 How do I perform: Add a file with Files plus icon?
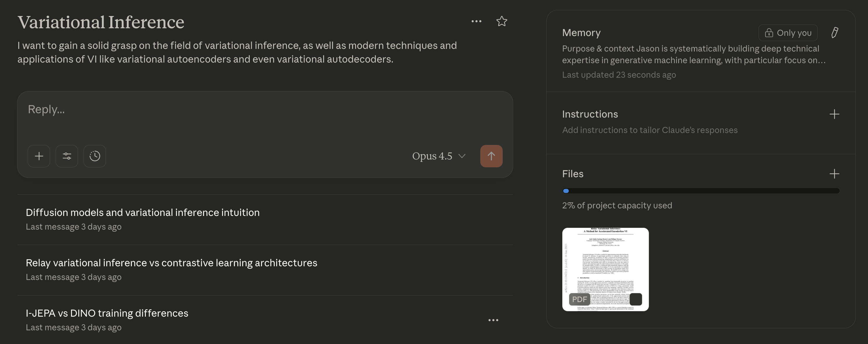[x=834, y=174]
